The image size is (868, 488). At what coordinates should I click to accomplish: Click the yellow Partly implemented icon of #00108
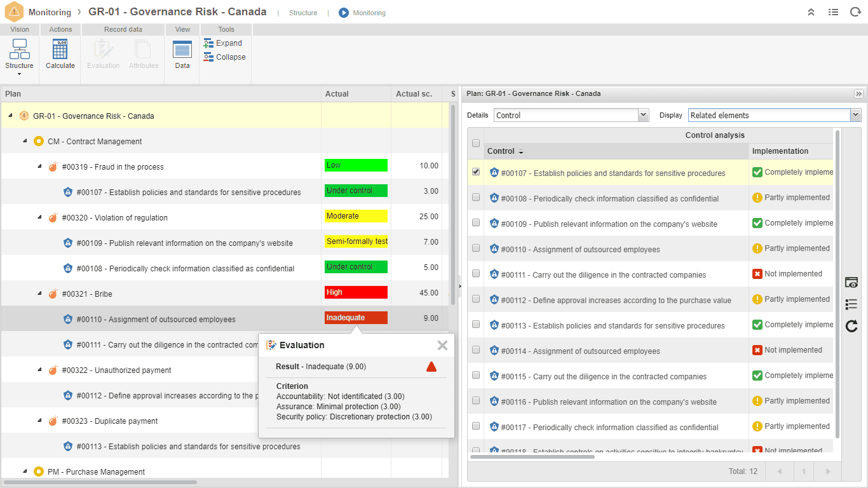[757, 198]
